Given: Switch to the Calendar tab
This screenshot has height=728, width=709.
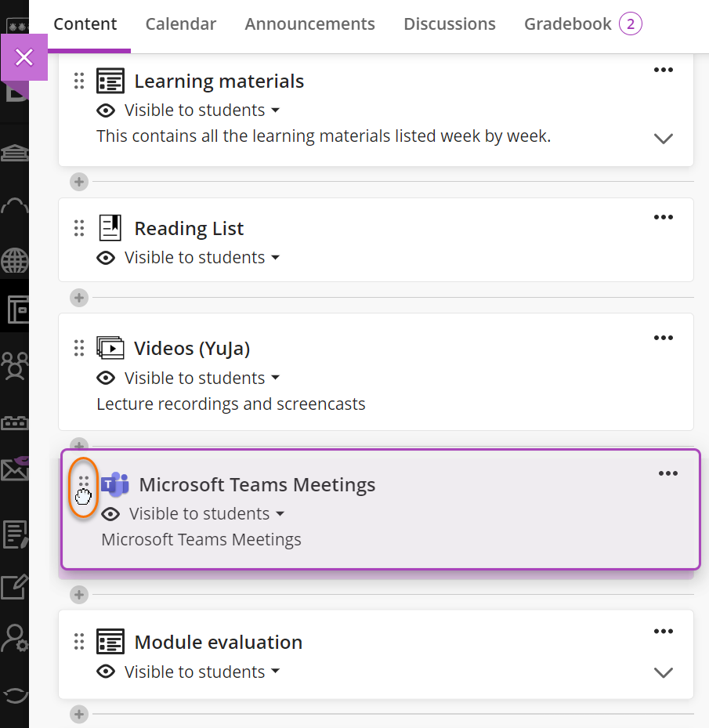Looking at the screenshot, I should coord(181,24).
